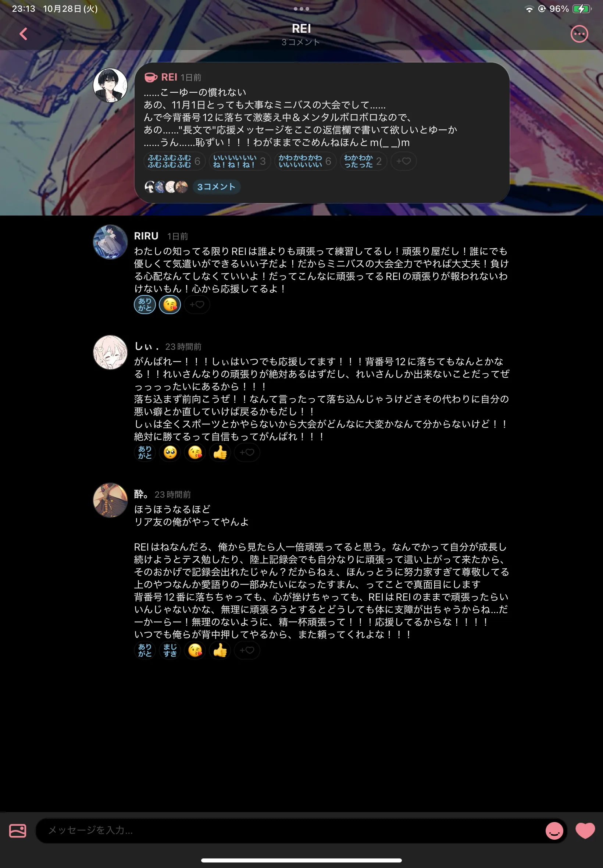This screenshot has height=868, width=603.
Task: Tap the three-dot multitasking indicator at top
Action: tap(301, 9)
